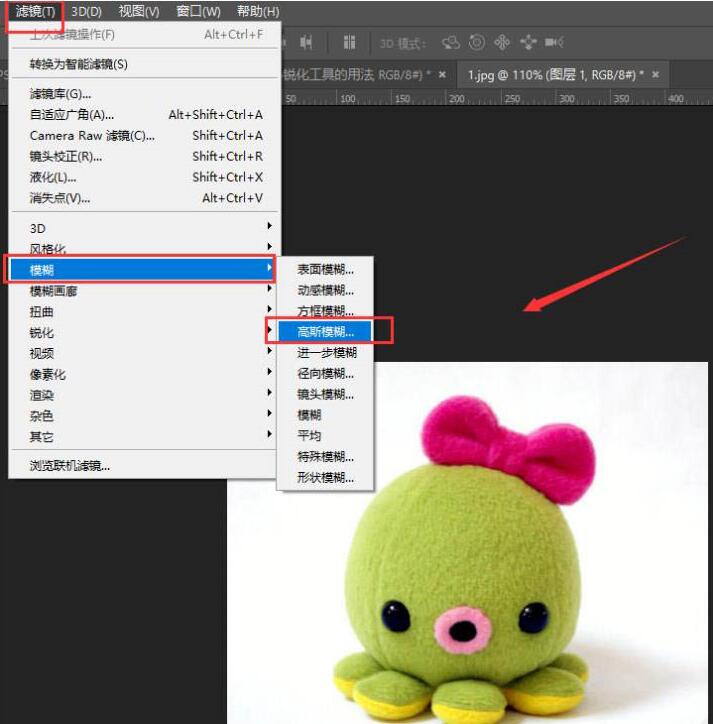
Task: Open the 帮助(H) menu
Action: coord(258,12)
